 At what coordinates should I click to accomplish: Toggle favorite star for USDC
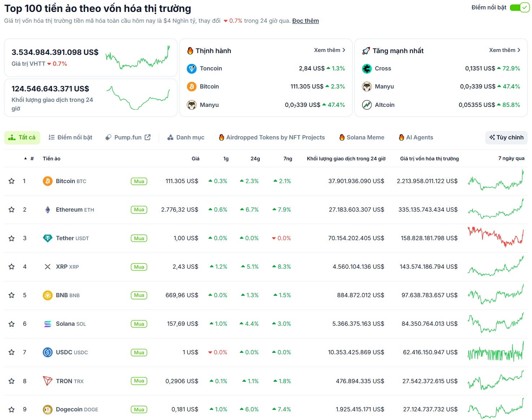[12, 352]
